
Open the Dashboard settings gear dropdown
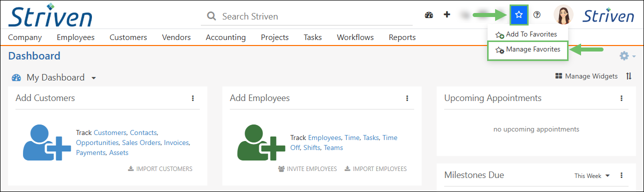click(628, 56)
